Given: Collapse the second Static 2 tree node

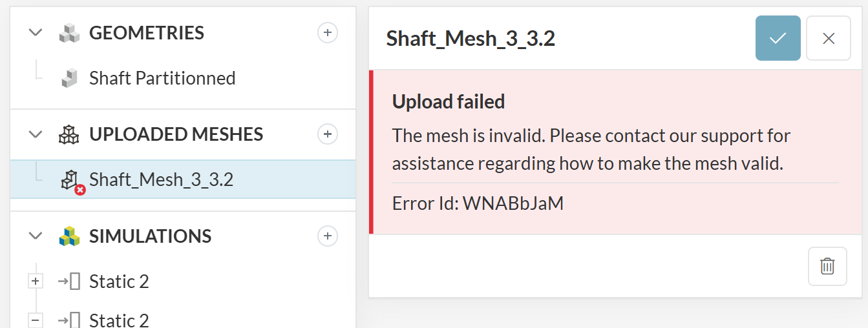Looking at the screenshot, I should [x=36, y=320].
